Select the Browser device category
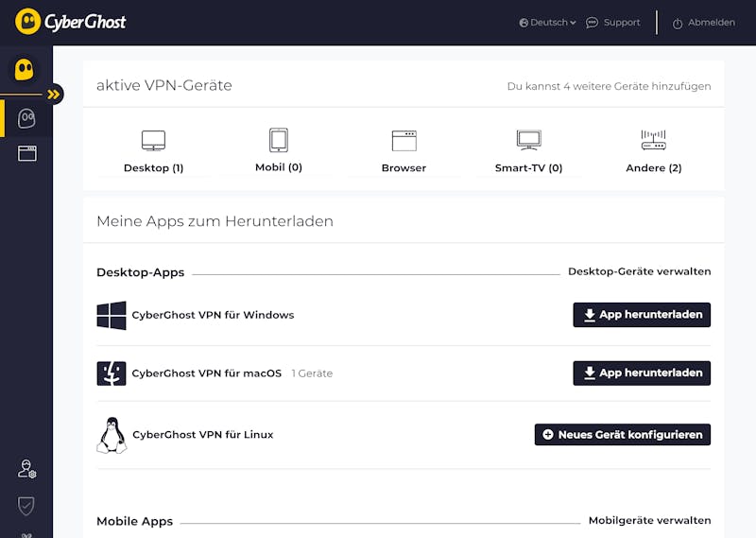756x538 pixels. tap(404, 151)
